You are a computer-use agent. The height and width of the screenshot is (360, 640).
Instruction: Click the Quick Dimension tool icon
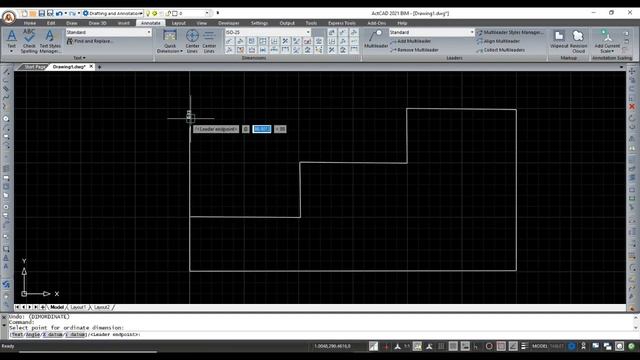point(170,37)
